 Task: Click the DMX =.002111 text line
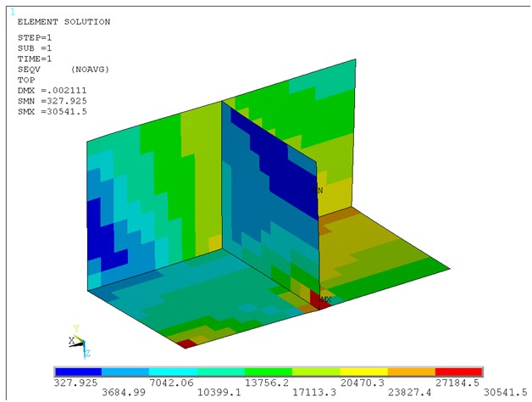pyautogui.click(x=52, y=90)
